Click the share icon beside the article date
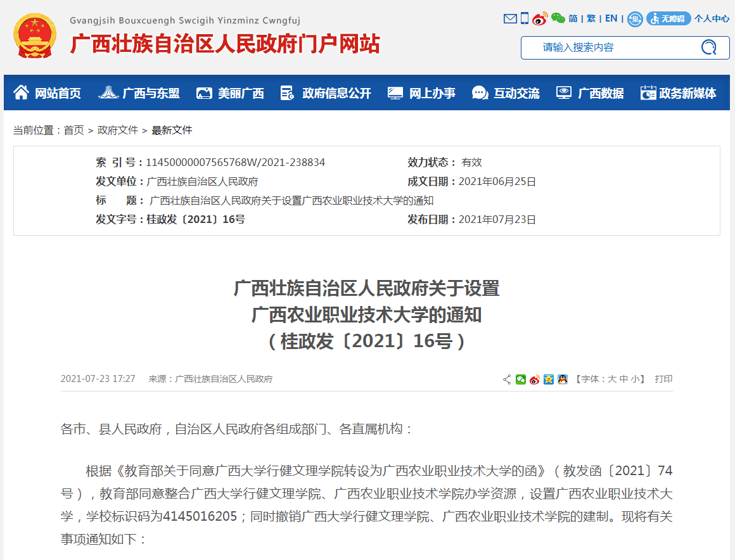The image size is (735, 560). [507, 379]
